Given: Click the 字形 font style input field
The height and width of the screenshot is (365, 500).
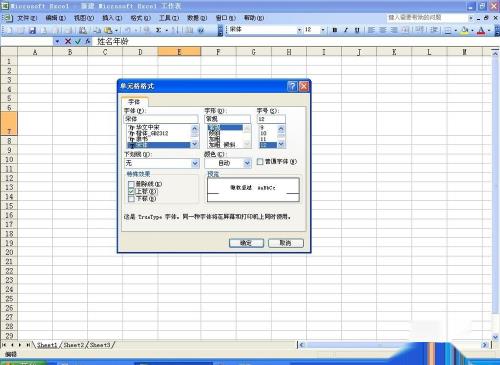Looking at the screenshot, I should pyautogui.click(x=227, y=119).
